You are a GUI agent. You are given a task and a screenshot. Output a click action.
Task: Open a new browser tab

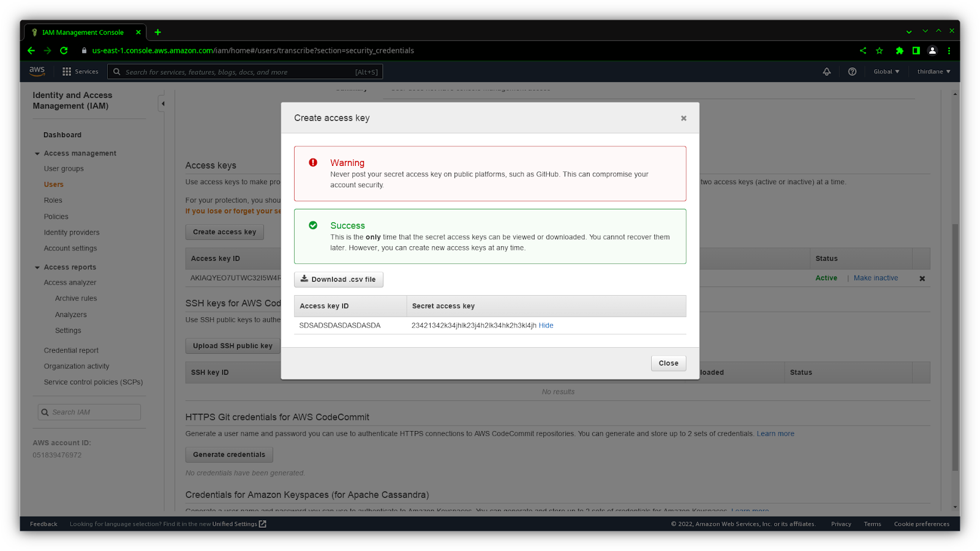[157, 32]
